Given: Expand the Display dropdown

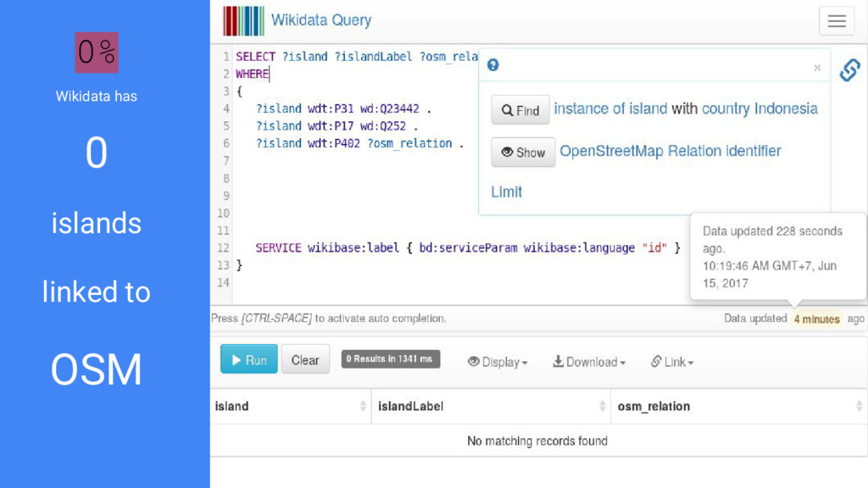Looking at the screenshot, I should tap(497, 362).
